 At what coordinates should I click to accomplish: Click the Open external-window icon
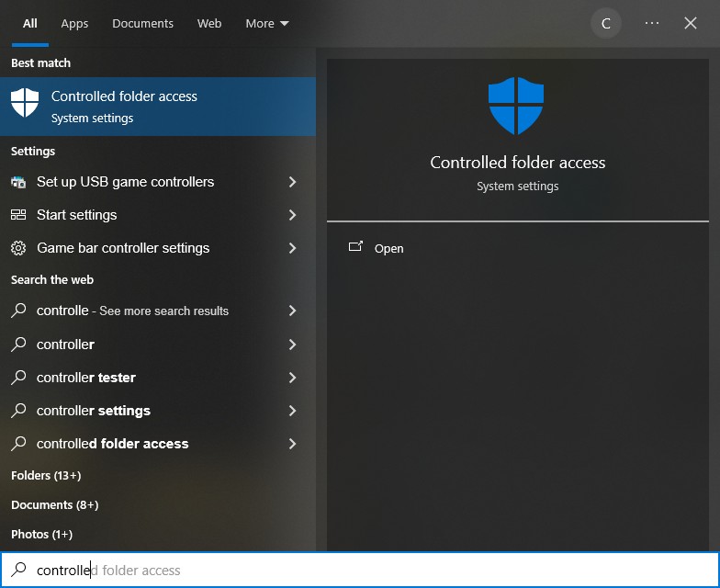click(x=355, y=246)
